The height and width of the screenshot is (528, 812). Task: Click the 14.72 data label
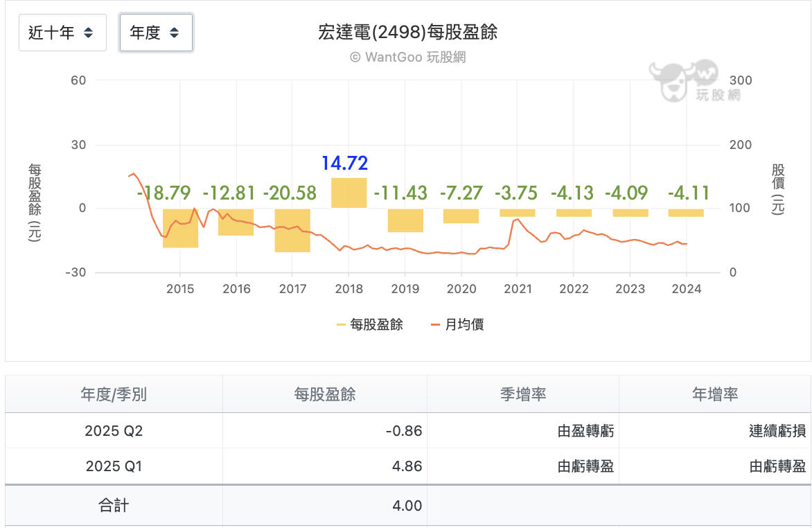[x=344, y=164]
